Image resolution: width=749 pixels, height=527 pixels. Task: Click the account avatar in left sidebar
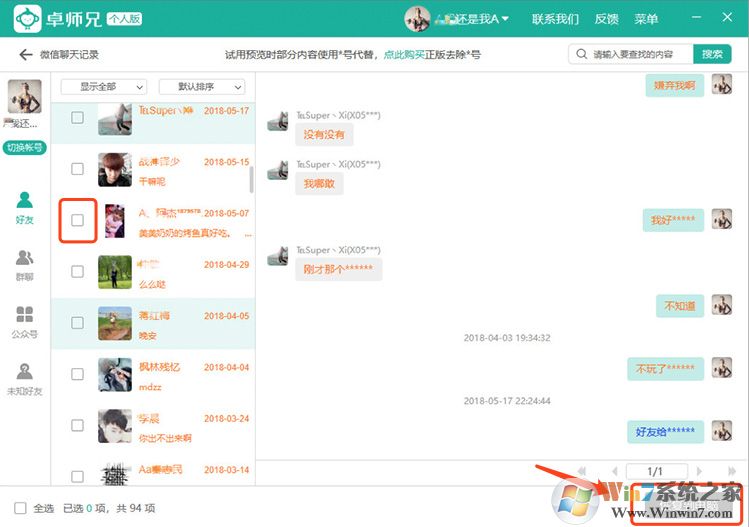pyautogui.click(x=25, y=97)
